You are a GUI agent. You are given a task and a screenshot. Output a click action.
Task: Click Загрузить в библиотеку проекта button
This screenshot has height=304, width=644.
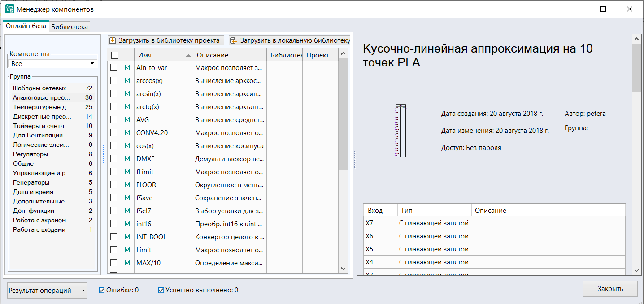click(x=165, y=40)
